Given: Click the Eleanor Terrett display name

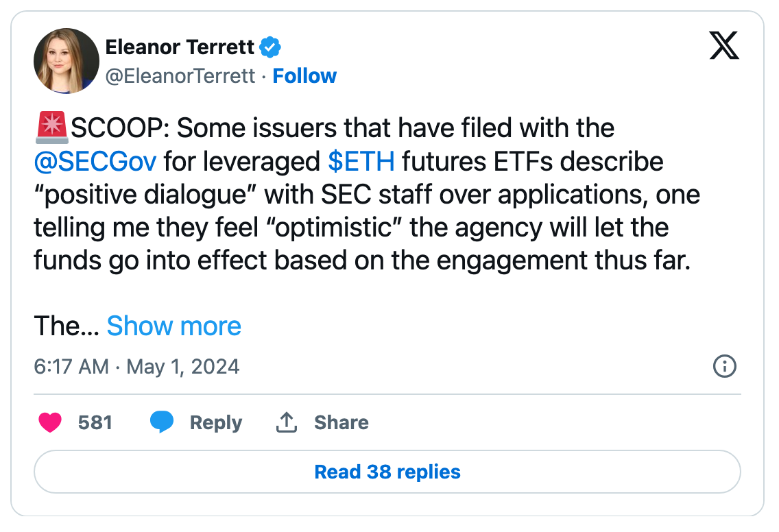Looking at the screenshot, I should pyautogui.click(x=180, y=47).
